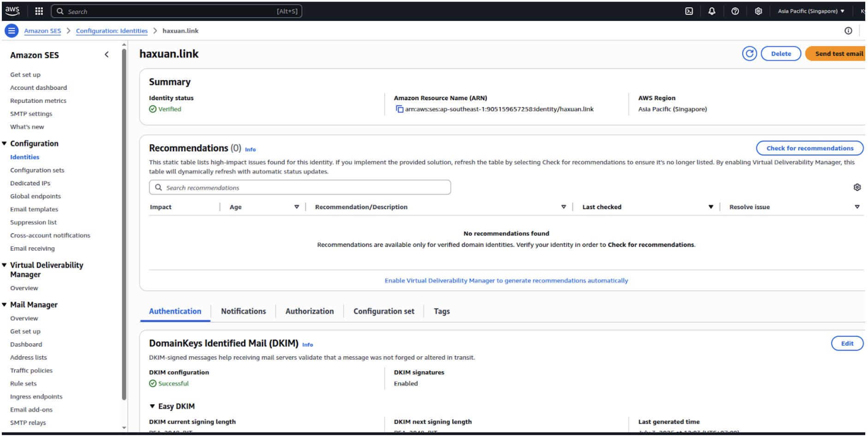The height and width of the screenshot is (437, 868).
Task: Open Overview under Virtual Deliverability Manager
Action: pyautogui.click(x=24, y=288)
